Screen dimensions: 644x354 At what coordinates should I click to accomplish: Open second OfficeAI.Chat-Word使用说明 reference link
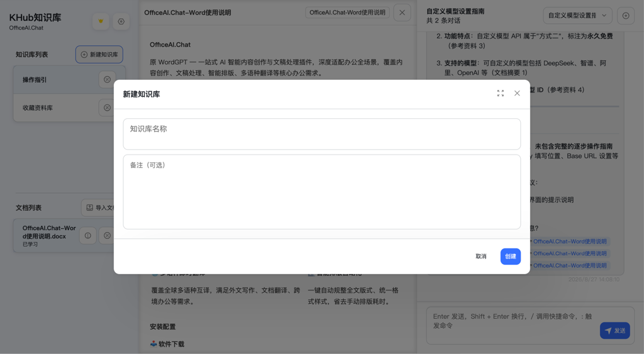[x=570, y=253]
